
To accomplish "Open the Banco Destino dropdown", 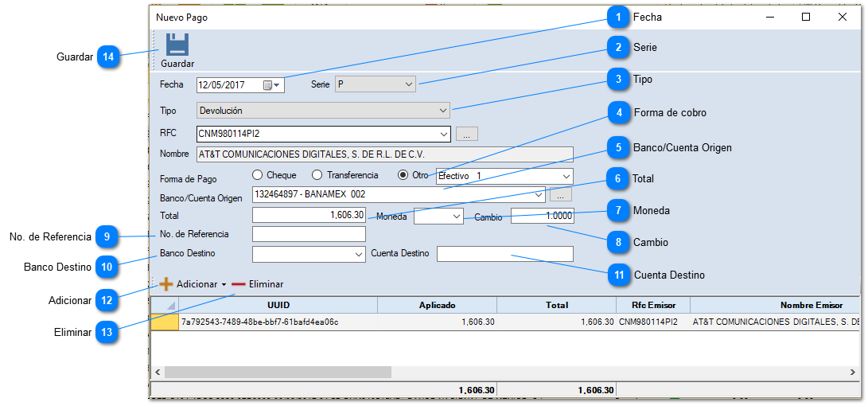I will pos(357,254).
